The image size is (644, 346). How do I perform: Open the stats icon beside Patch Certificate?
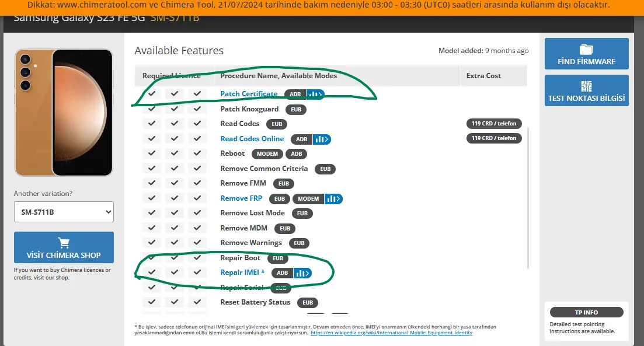[x=315, y=94]
